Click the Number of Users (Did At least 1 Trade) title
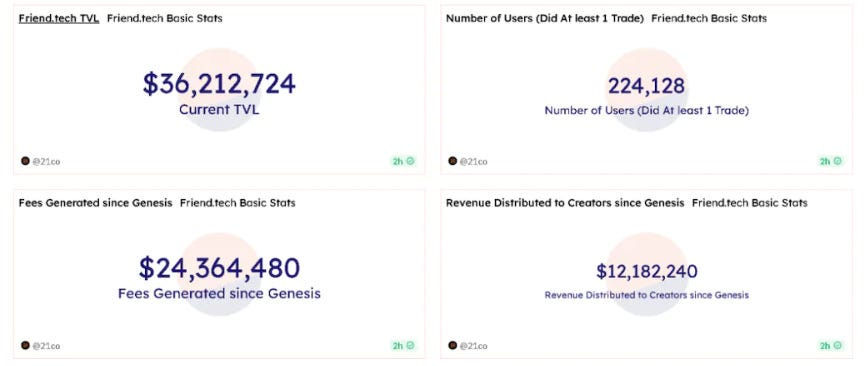Image resolution: width=864 pixels, height=366 pixels. (545, 18)
